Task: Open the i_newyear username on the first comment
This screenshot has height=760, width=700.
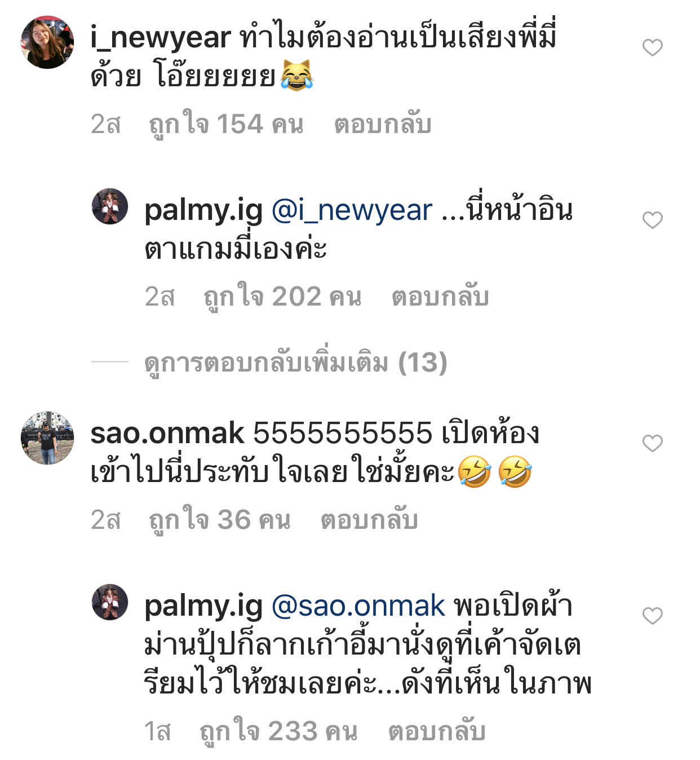Action: [161, 38]
